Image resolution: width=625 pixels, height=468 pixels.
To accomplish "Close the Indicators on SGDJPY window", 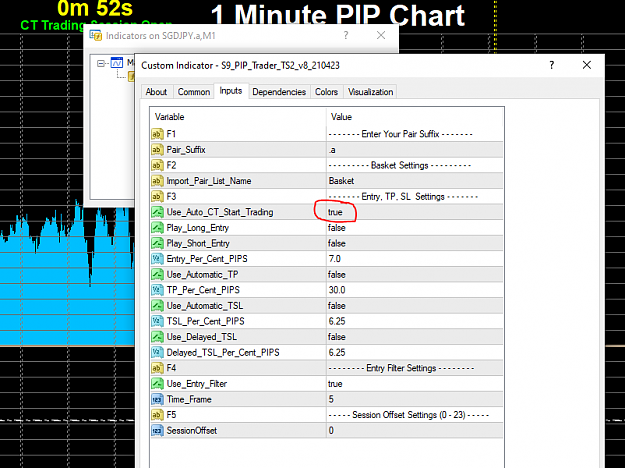I will 381,35.
